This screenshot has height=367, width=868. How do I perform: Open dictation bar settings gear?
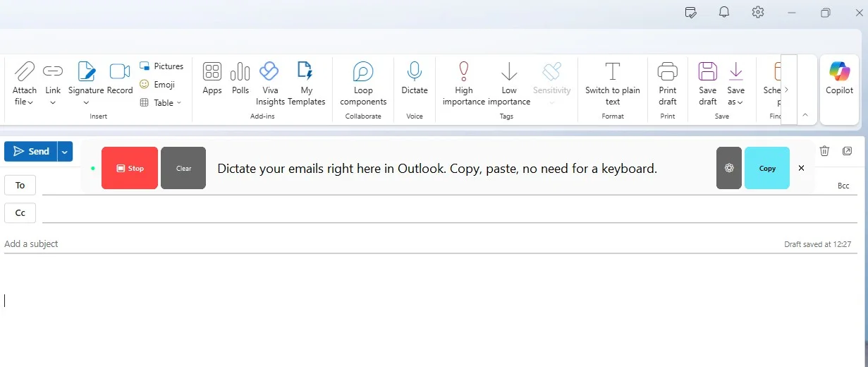tap(729, 168)
